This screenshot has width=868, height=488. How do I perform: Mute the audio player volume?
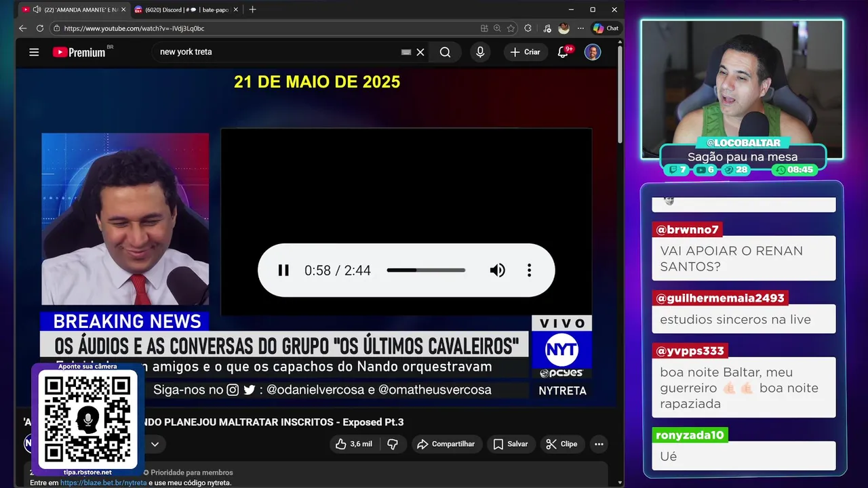(497, 270)
